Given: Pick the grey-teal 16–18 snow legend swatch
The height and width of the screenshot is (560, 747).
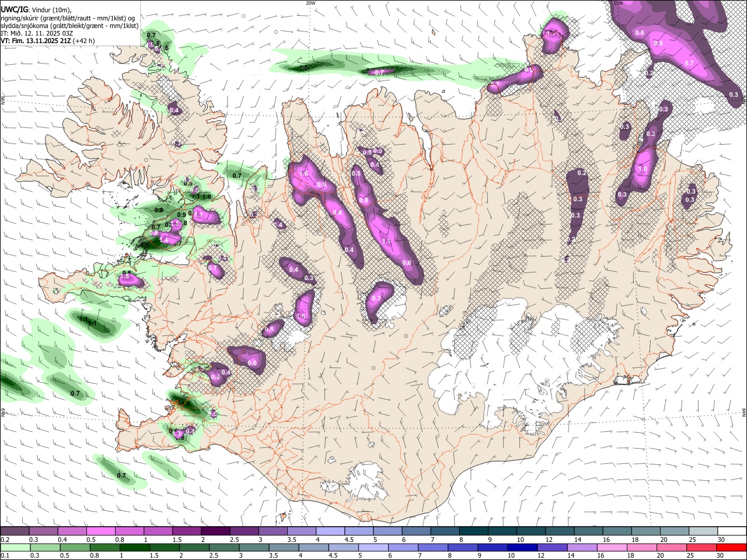Looking at the screenshot, I should click(617, 531).
